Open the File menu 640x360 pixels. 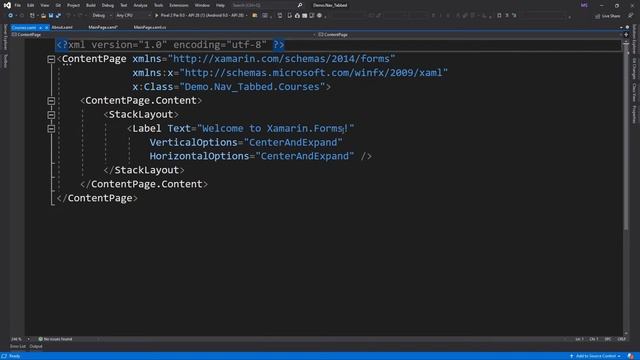click(x=18, y=5)
